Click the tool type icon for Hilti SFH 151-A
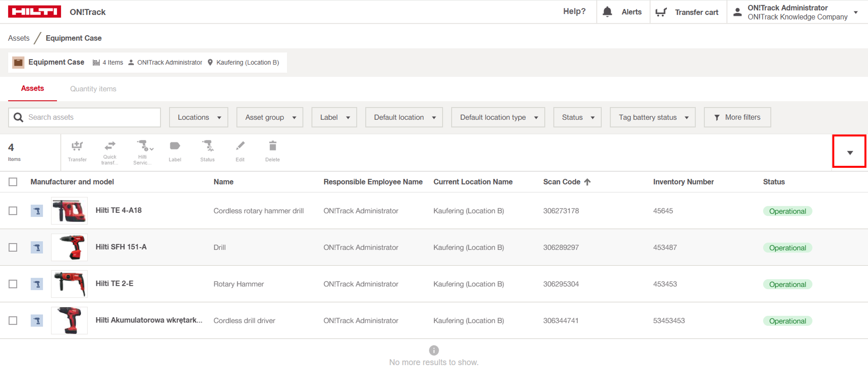 (x=37, y=248)
